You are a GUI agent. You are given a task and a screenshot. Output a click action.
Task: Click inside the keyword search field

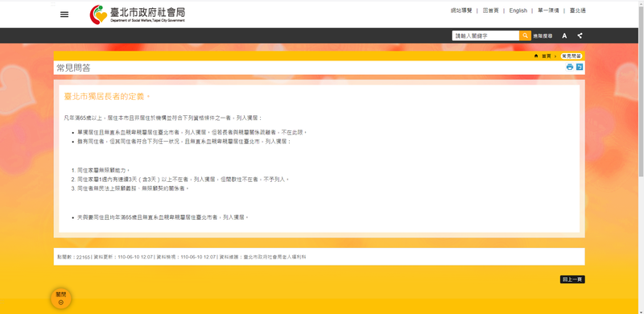485,35
